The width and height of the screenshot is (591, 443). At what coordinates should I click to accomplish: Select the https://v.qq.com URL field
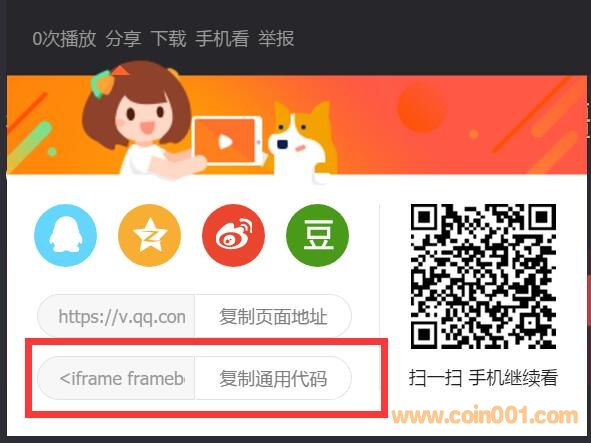(x=116, y=316)
